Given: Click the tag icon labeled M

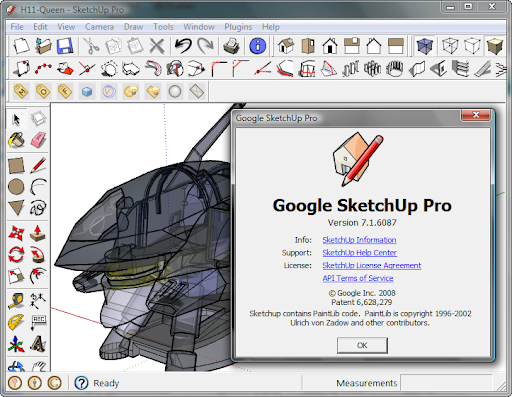Looking at the screenshot, I should click(21, 91).
